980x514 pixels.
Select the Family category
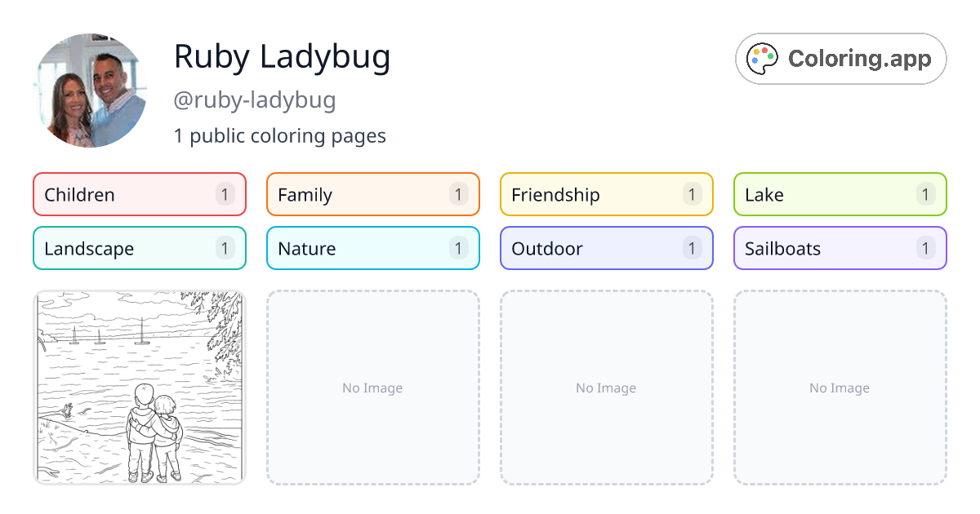coord(372,194)
